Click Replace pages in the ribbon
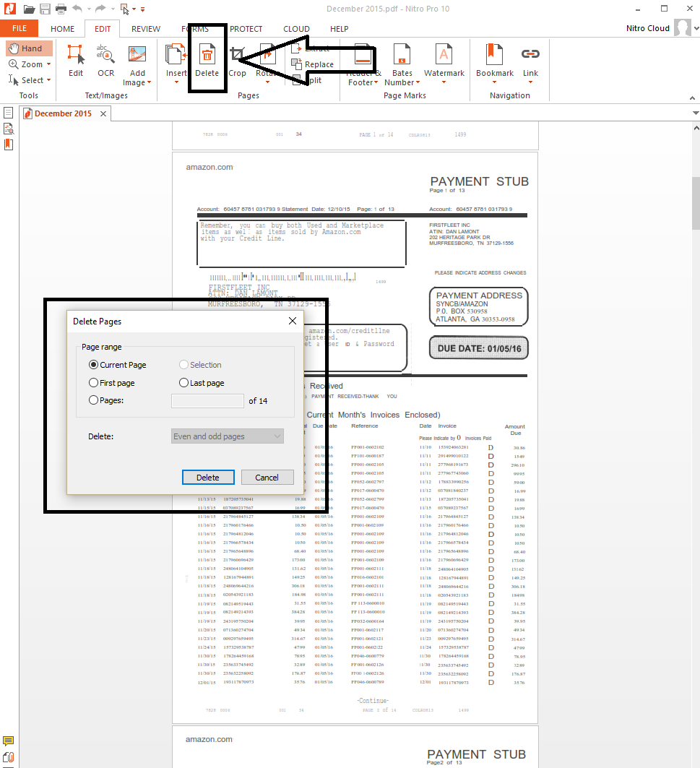The height and width of the screenshot is (768, 700). pyautogui.click(x=313, y=64)
